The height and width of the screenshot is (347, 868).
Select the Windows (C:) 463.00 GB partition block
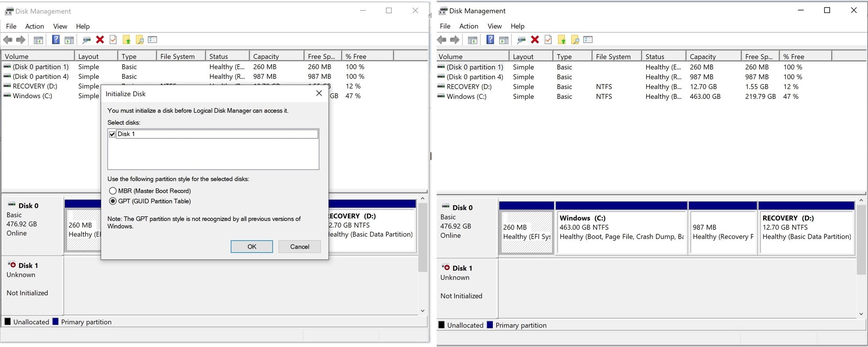622,228
